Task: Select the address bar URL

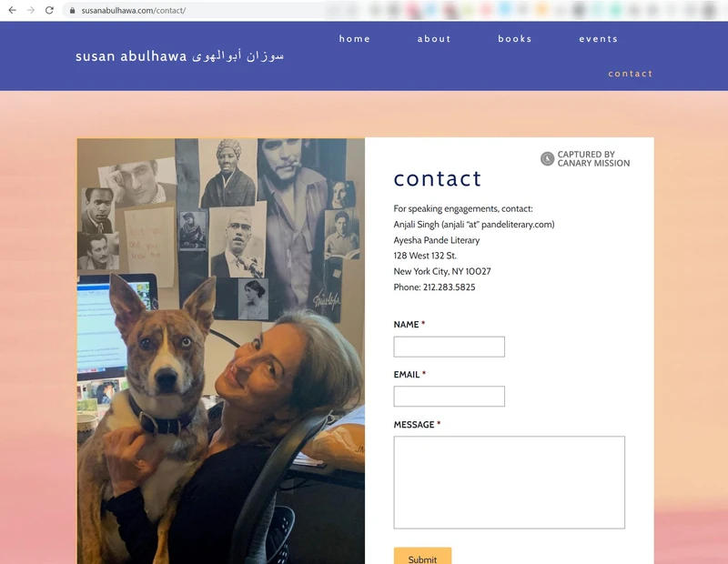Action: coord(134,10)
